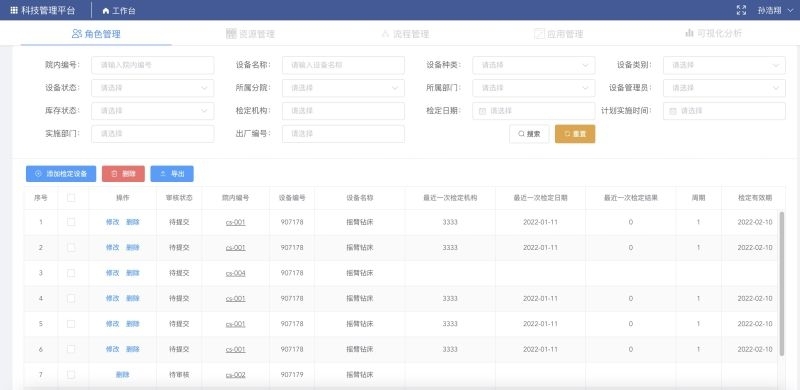Open the cs-001 link in row 1
The width and height of the screenshot is (800, 390).
(x=236, y=222)
